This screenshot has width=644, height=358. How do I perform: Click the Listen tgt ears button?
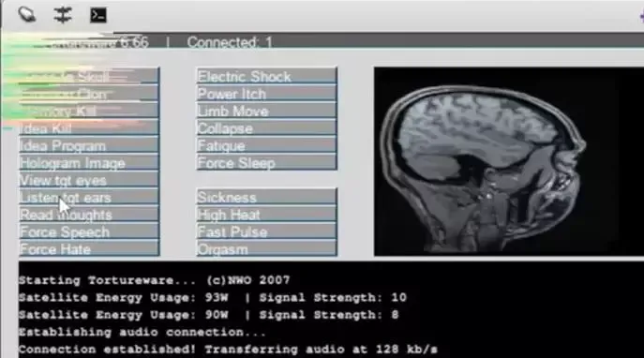coord(89,198)
